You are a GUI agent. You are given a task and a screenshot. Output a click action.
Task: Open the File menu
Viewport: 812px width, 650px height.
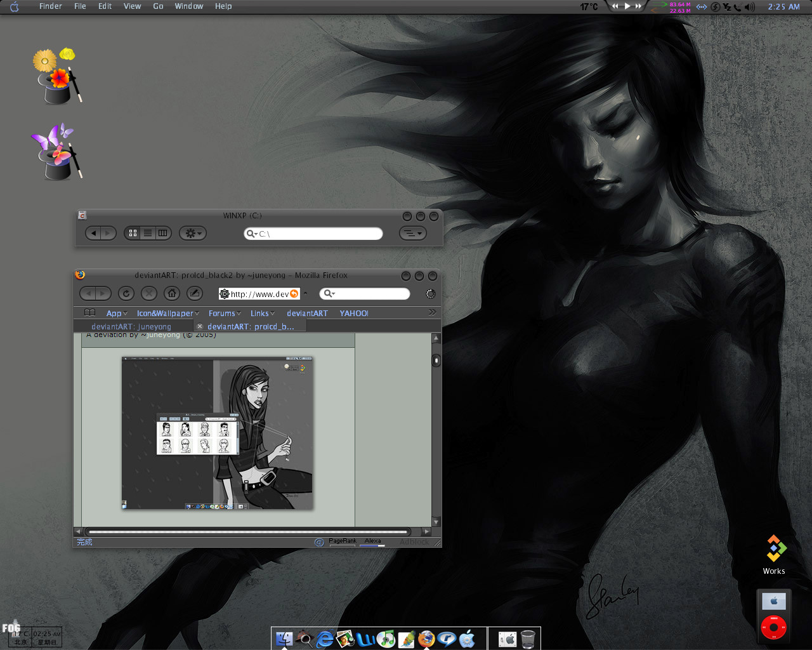[x=80, y=6]
